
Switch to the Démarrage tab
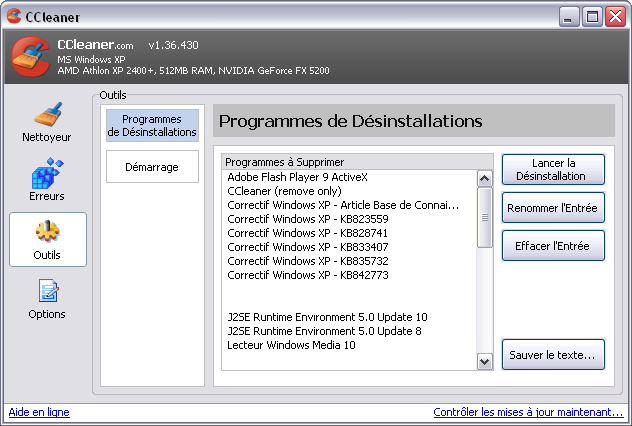click(152, 166)
